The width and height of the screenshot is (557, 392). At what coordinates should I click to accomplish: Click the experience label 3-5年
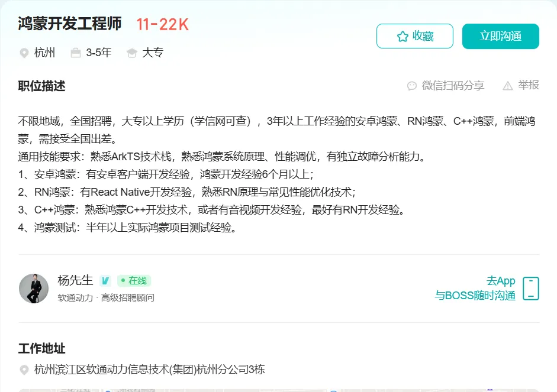pyautogui.click(x=99, y=53)
